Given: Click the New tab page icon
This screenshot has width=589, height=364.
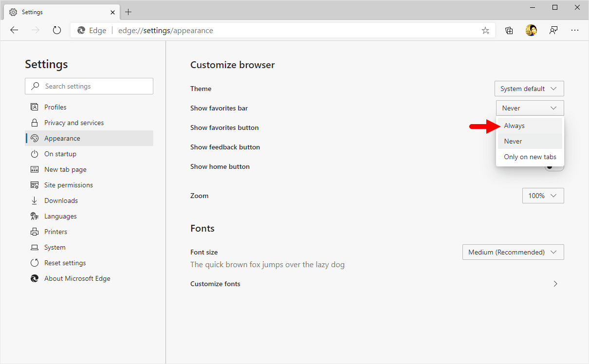Looking at the screenshot, I should tap(34, 169).
